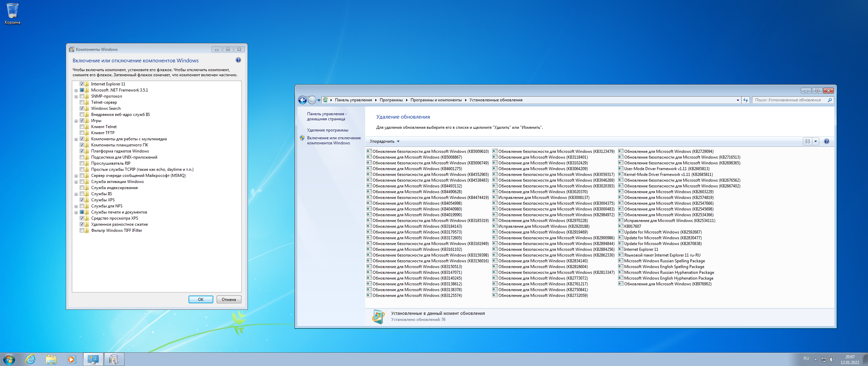
Task: Enable the Клиент TFTP checkbox
Action: tap(82, 133)
